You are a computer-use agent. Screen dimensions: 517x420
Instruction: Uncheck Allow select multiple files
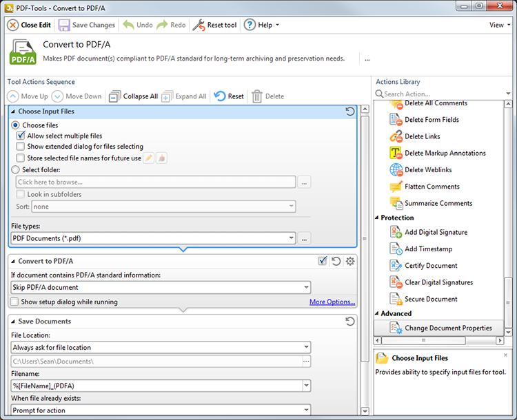point(21,136)
